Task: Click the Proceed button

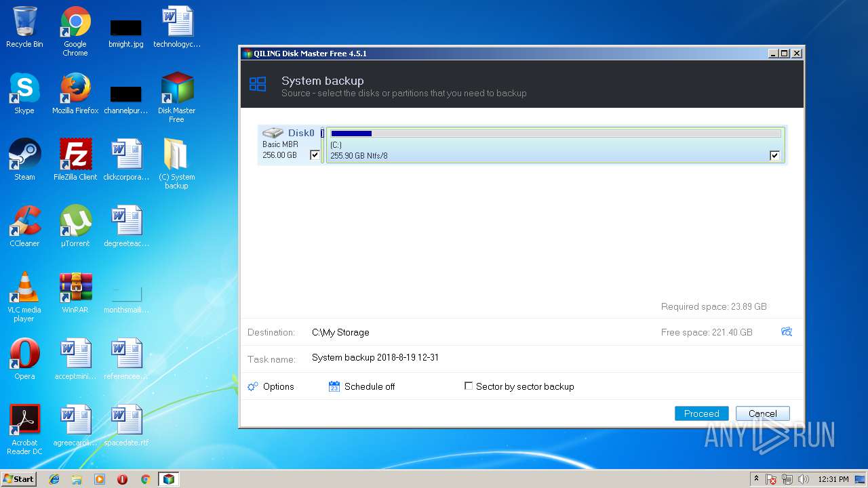Action: coord(702,413)
